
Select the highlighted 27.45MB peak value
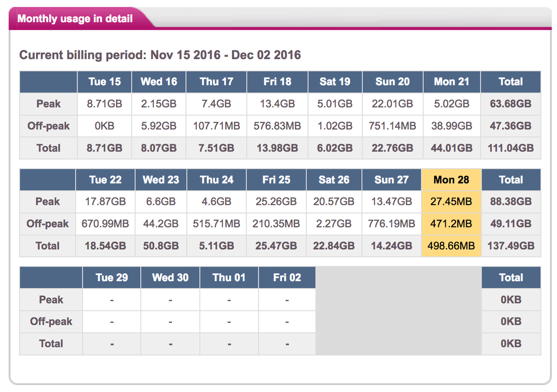[x=451, y=201]
